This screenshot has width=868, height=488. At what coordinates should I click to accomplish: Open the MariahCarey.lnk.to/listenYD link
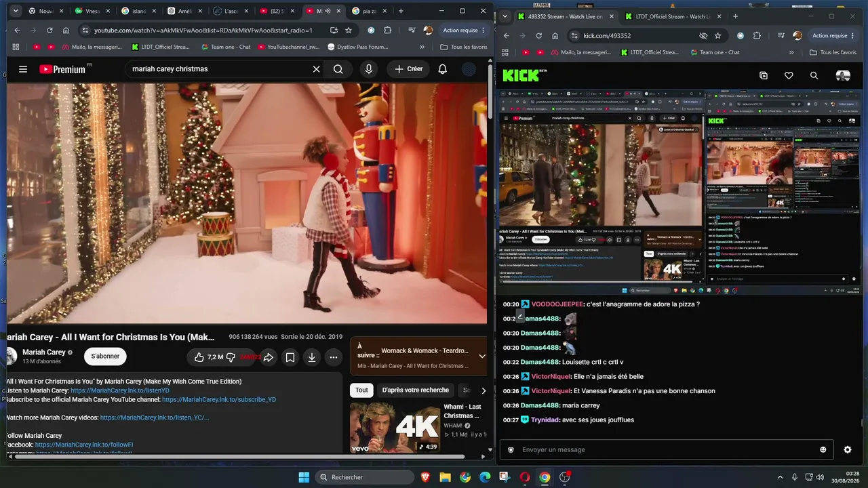[120, 390]
